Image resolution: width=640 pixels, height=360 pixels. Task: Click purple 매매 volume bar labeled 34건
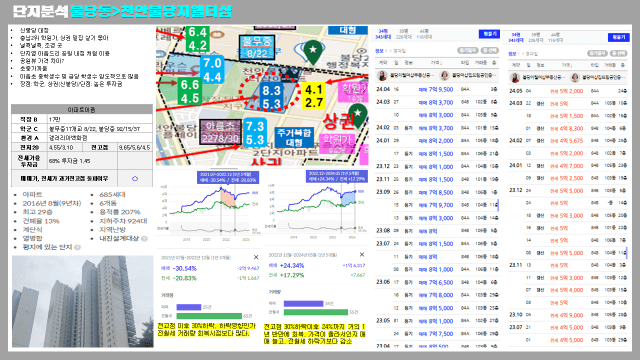(303, 304)
